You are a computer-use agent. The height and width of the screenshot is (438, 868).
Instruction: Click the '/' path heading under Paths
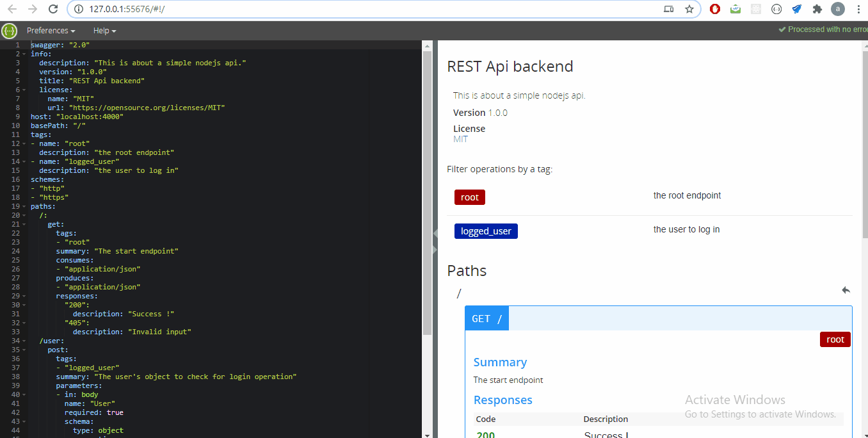click(459, 293)
